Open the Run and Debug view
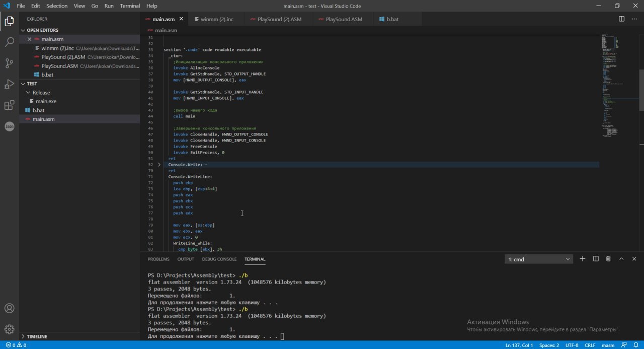The height and width of the screenshot is (349, 644). pos(9,84)
